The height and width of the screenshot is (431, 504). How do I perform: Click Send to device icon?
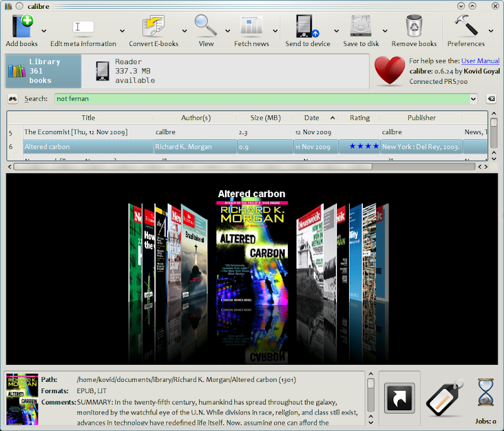pyautogui.click(x=307, y=26)
